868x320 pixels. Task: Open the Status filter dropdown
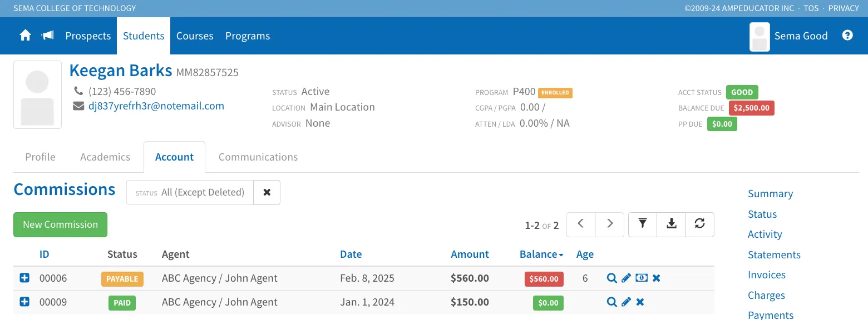coord(190,192)
